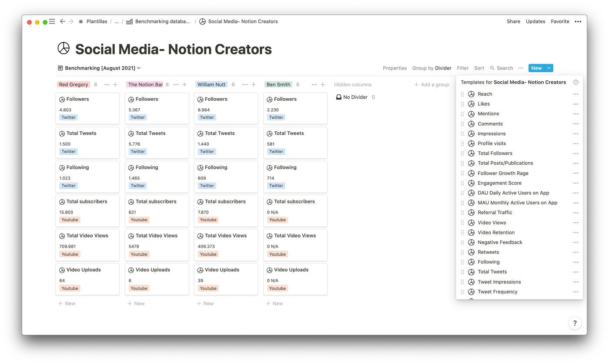Click the drag handle of the Comments template

click(462, 124)
